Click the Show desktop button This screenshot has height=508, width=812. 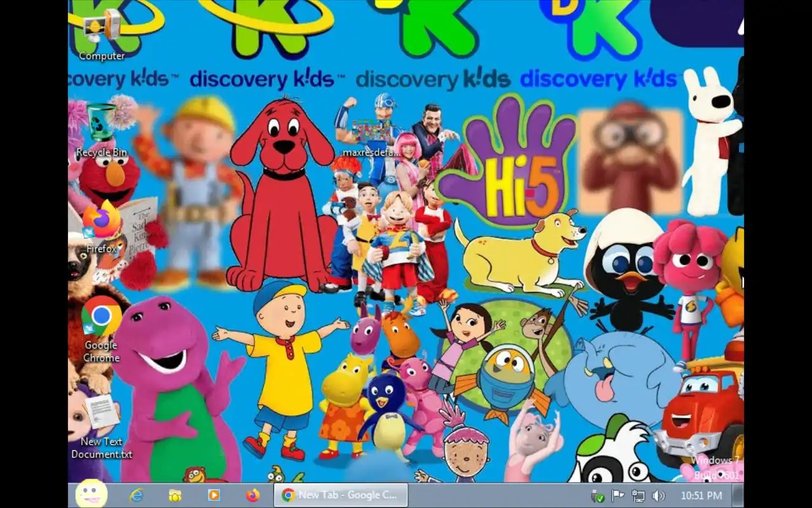(x=738, y=495)
